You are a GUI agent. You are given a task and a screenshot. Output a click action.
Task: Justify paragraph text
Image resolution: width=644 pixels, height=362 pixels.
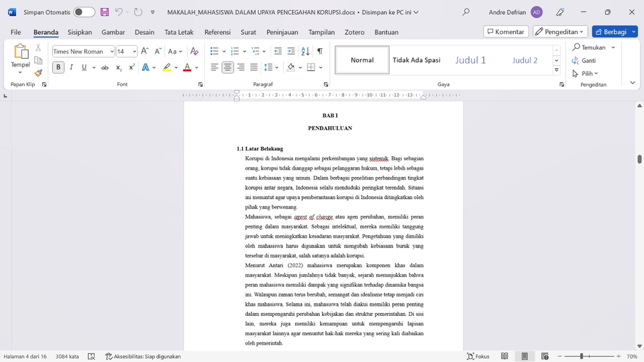point(254,67)
